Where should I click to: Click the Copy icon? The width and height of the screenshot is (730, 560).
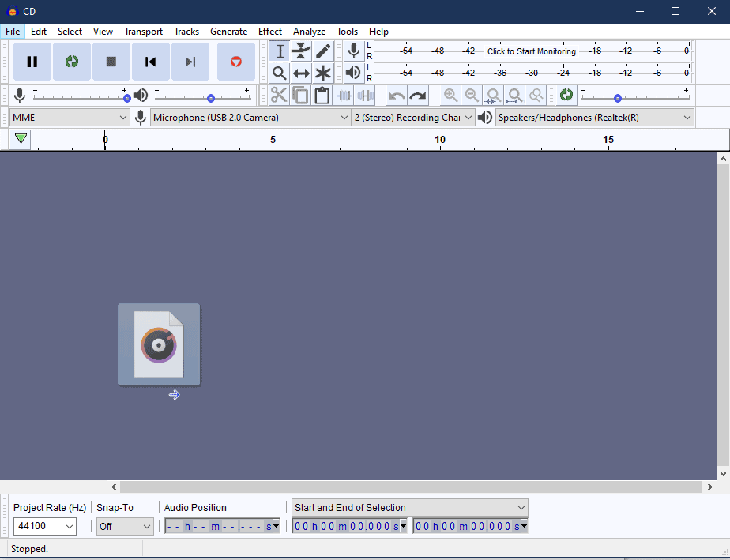pos(300,96)
